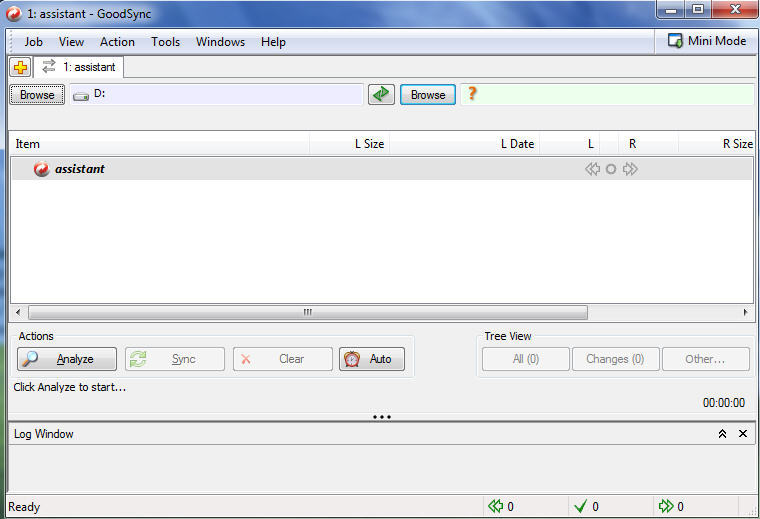
Task: Click the 'Click Analyze to start...' text
Action: point(70,387)
